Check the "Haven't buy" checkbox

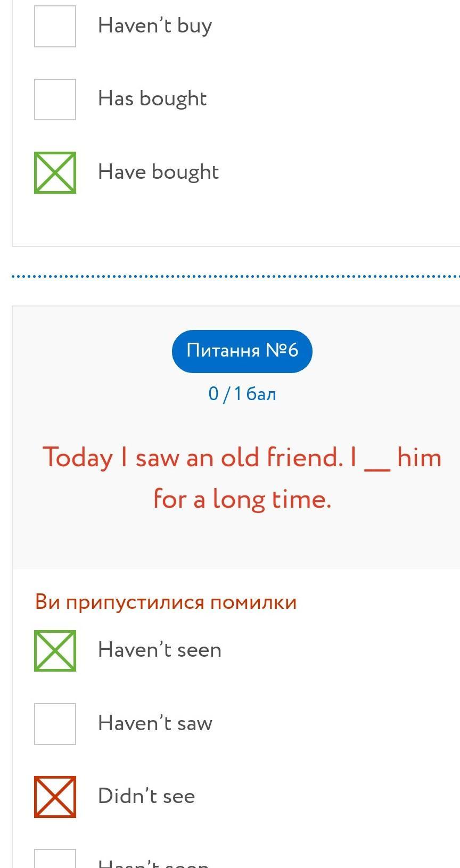[55, 26]
